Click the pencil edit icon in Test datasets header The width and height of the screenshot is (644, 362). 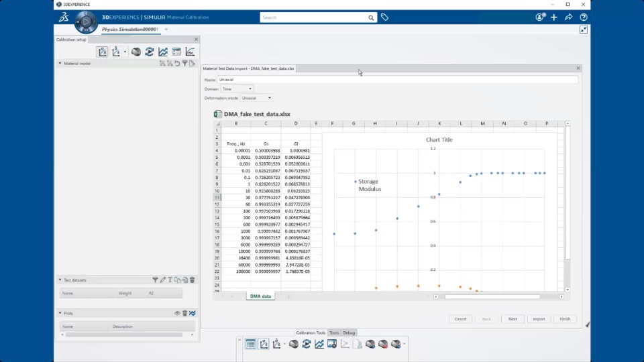pos(162,280)
